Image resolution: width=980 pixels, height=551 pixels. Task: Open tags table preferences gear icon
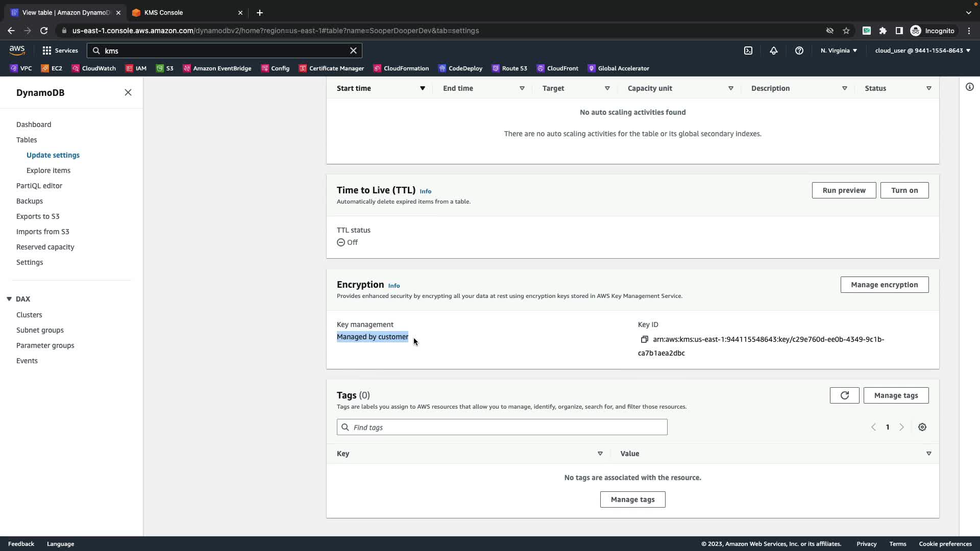coord(922,427)
